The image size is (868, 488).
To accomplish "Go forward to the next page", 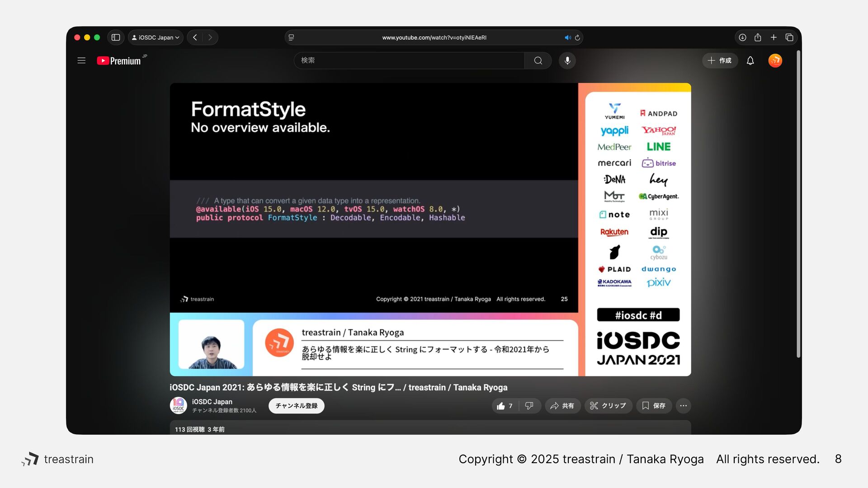I will [210, 38].
